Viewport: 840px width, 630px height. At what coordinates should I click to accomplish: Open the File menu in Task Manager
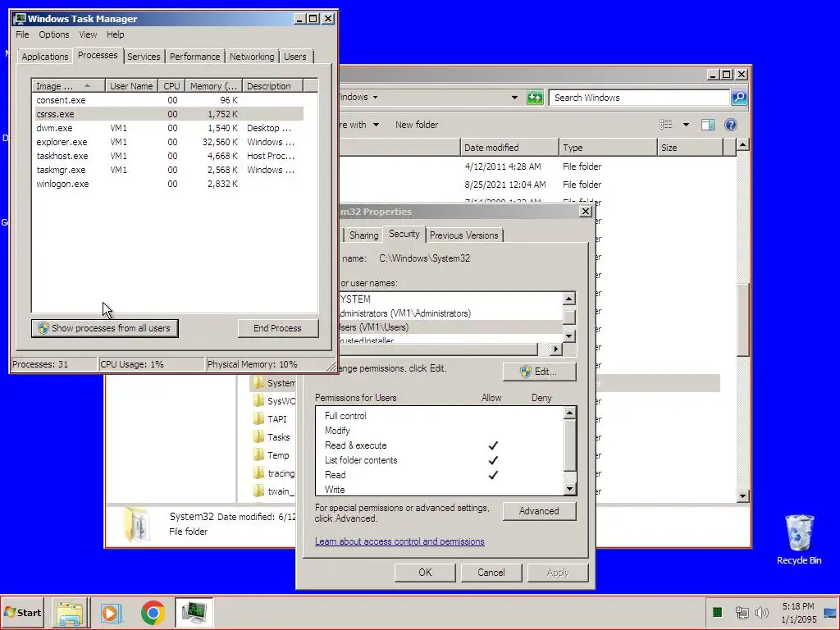pyautogui.click(x=22, y=34)
